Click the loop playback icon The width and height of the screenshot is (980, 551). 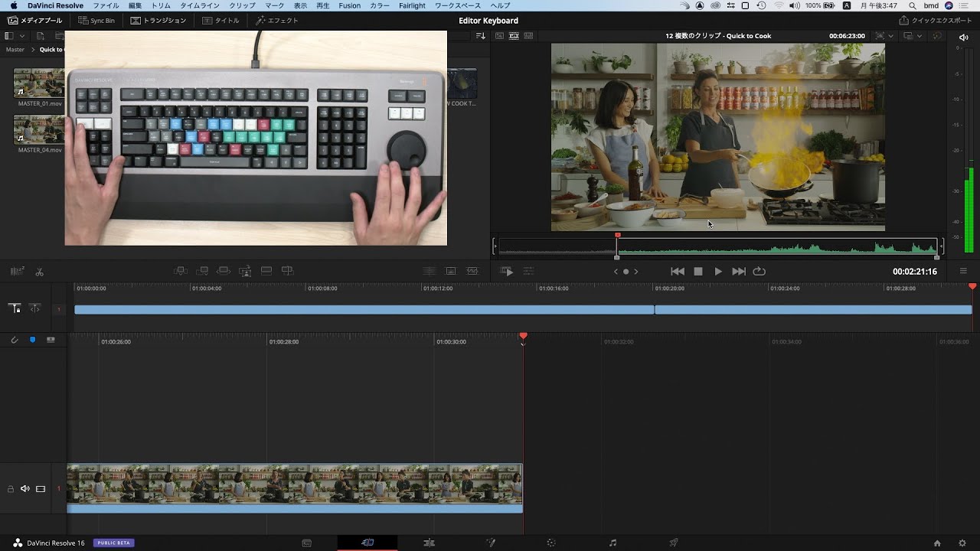pyautogui.click(x=759, y=272)
